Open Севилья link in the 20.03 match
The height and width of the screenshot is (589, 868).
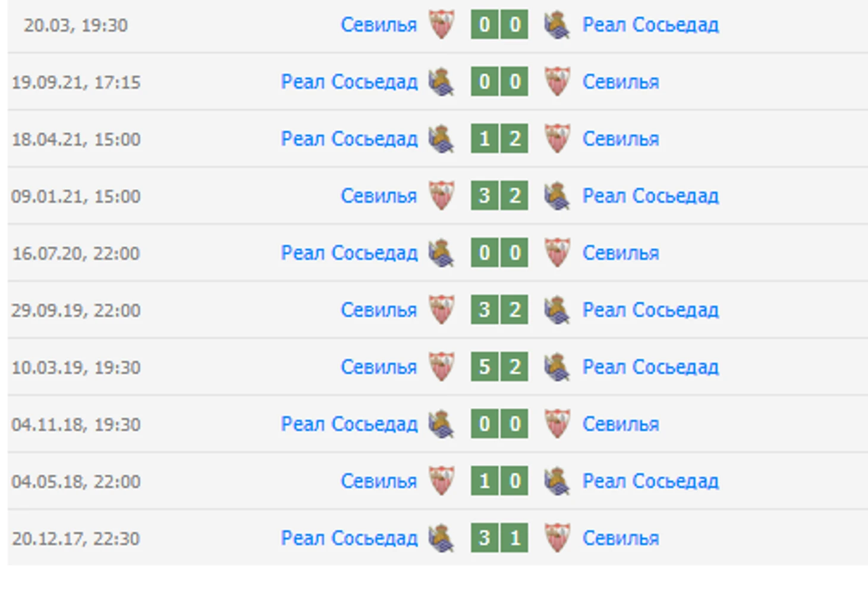pos(379,25)
